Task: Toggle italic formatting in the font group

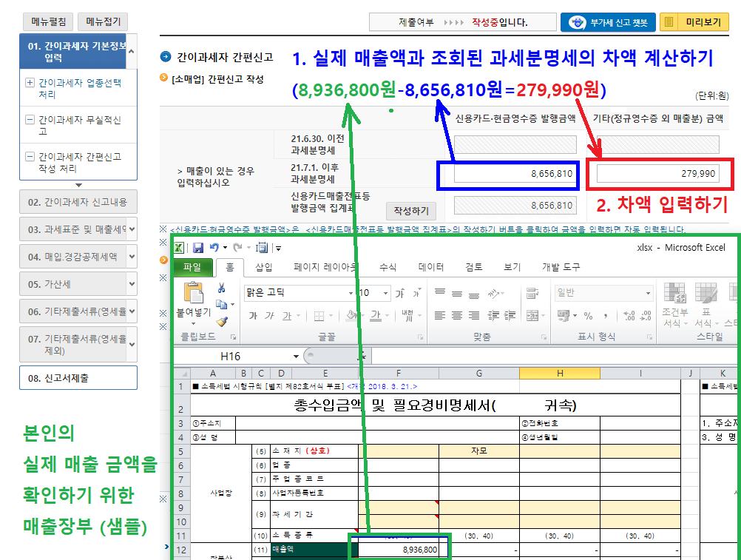Action: (268, 317)
